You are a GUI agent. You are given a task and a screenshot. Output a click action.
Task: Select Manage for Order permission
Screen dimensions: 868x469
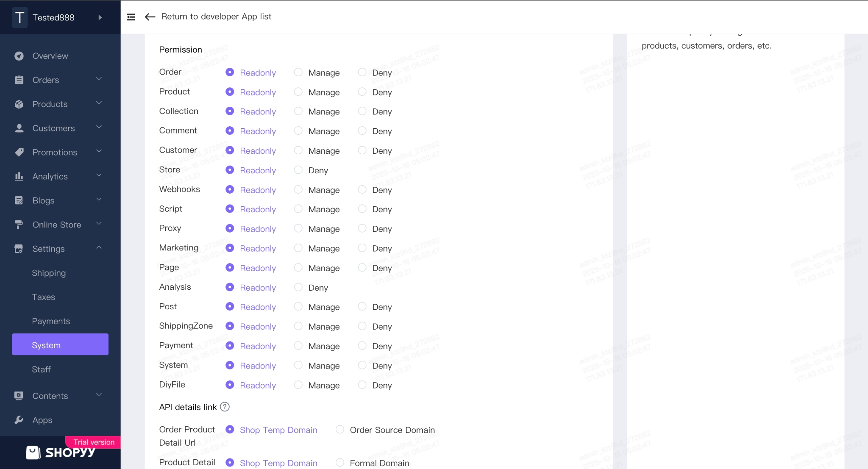pos(298,72)
